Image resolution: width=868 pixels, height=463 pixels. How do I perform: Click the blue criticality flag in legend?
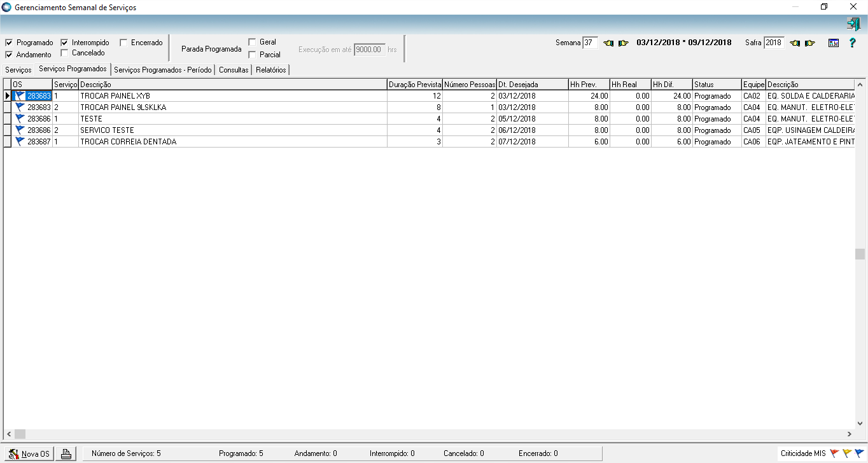[x=859, y=453]
